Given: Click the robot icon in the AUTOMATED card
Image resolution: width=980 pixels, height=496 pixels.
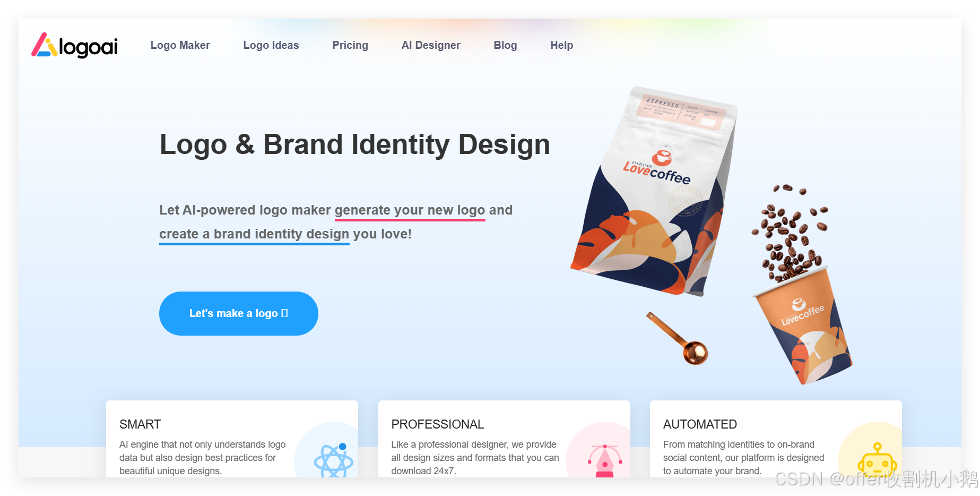Looking at the screenshot, I should point(878,460).
